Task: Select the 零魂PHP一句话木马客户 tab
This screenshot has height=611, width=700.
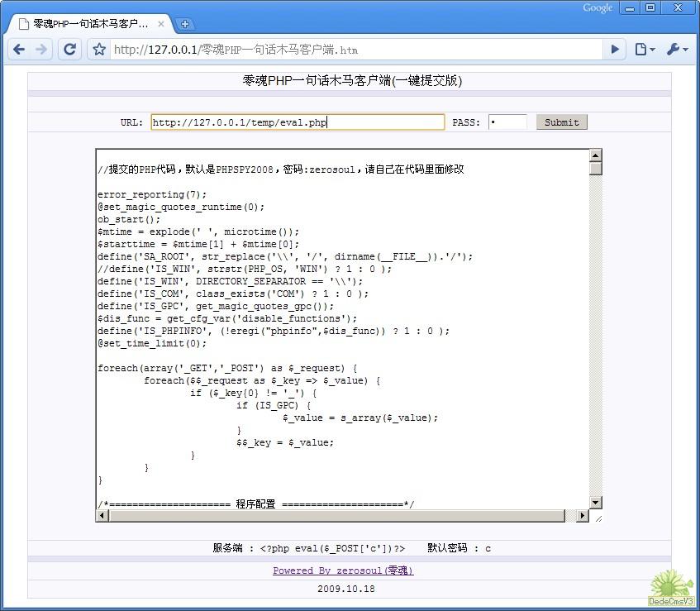Action: [x=90, y=24]
